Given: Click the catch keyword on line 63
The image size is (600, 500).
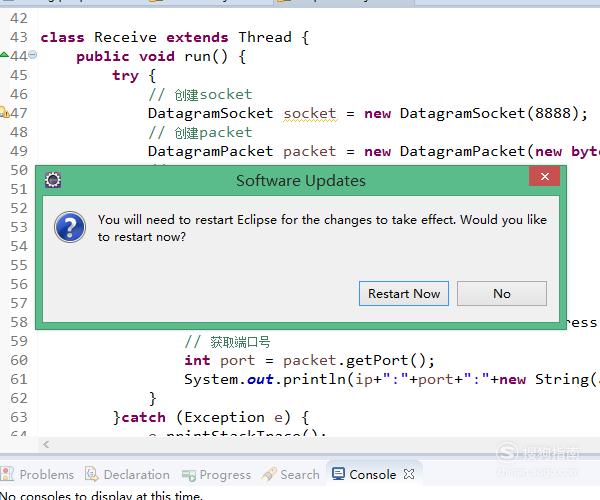Looking at the screenshot, I should coord(143,417).
